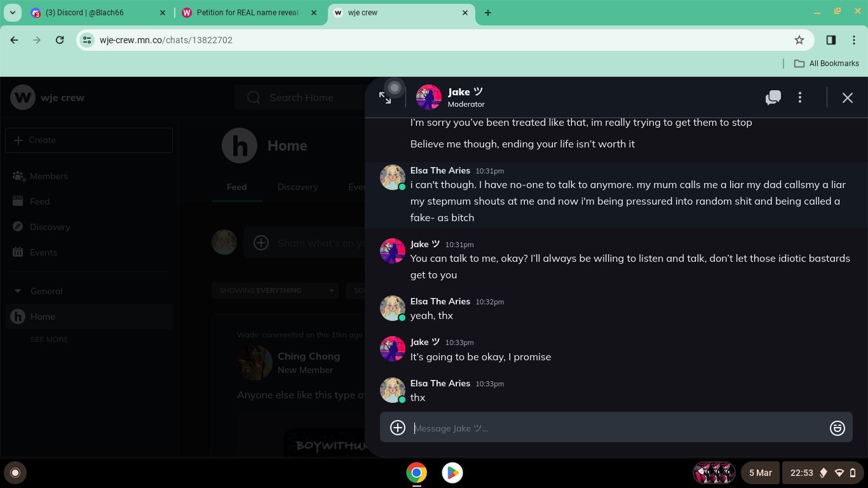Image resolution: width=868 pixels, height=488 pixels.
Task: Bookmark this page with the star icon
Action: (x=799, y=40)
